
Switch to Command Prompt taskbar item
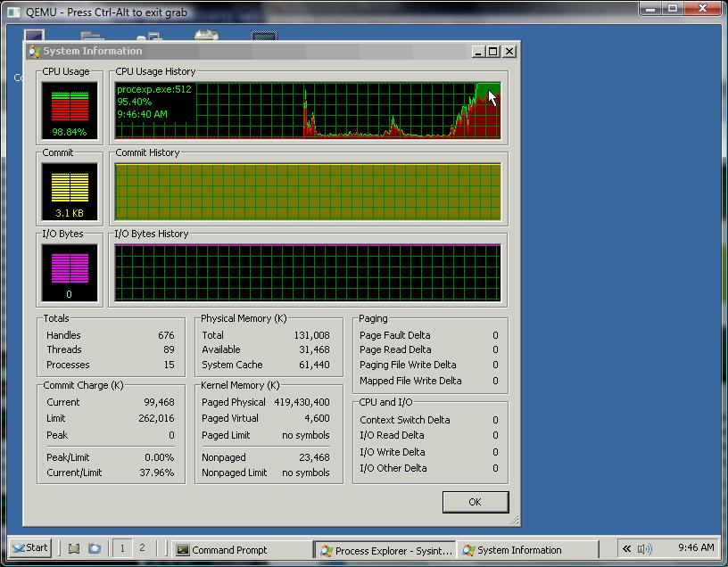(x=239, y=550)
